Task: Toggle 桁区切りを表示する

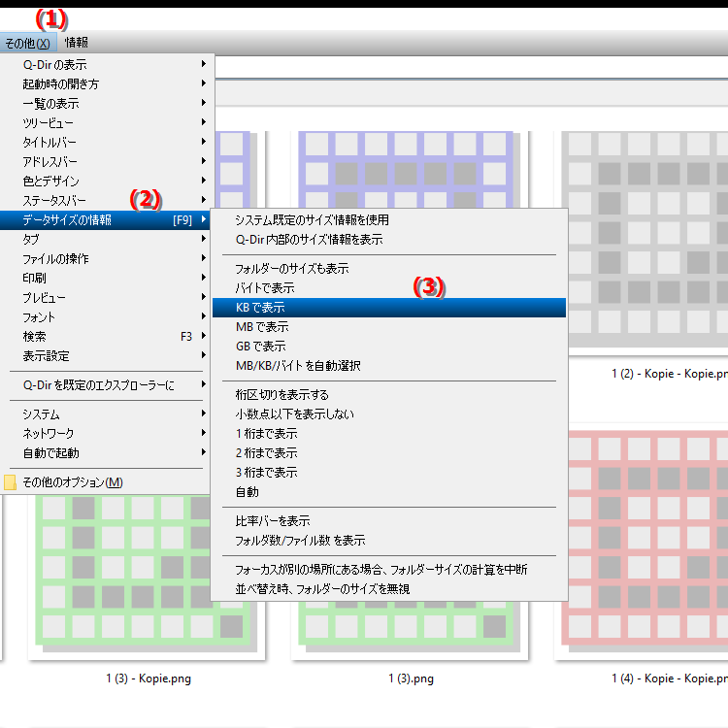Action: (389, 395)
